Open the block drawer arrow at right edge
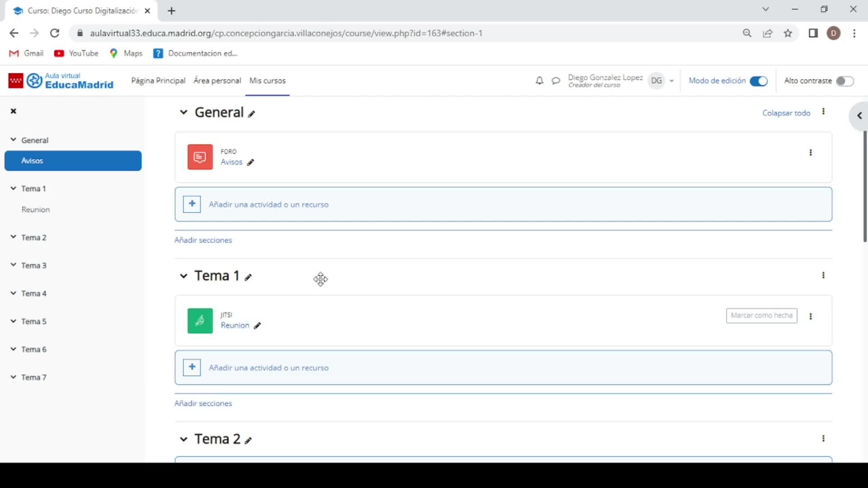This screenshot has height=488, width=868. (x=859, y=116)
